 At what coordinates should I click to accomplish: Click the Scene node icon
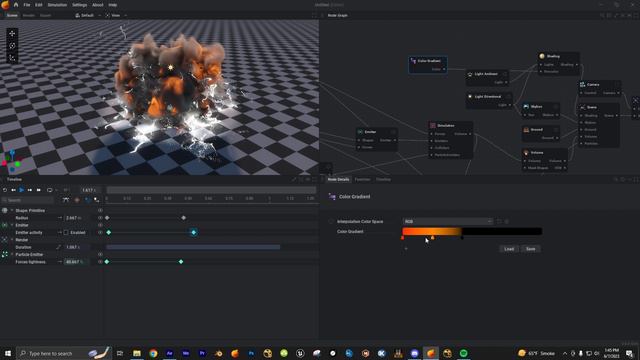pyautogui.click(x=583, y=107)
